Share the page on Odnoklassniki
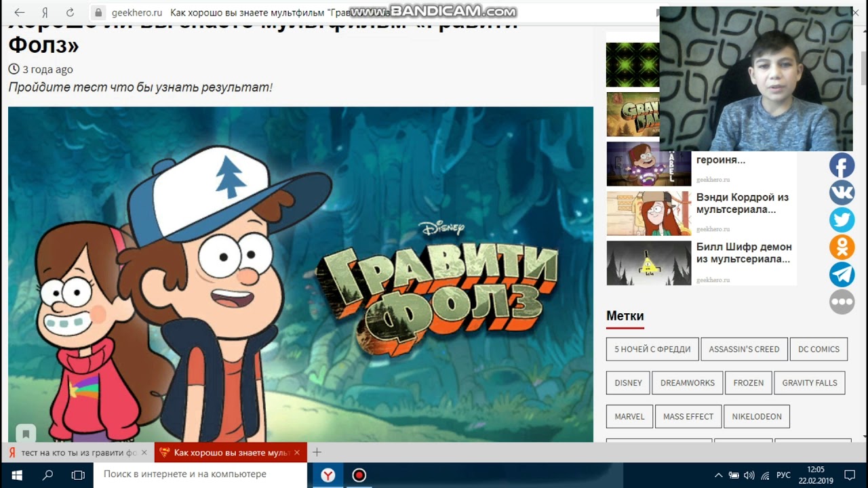This screenshot has height=488, width=868. [x=842, y=247]
